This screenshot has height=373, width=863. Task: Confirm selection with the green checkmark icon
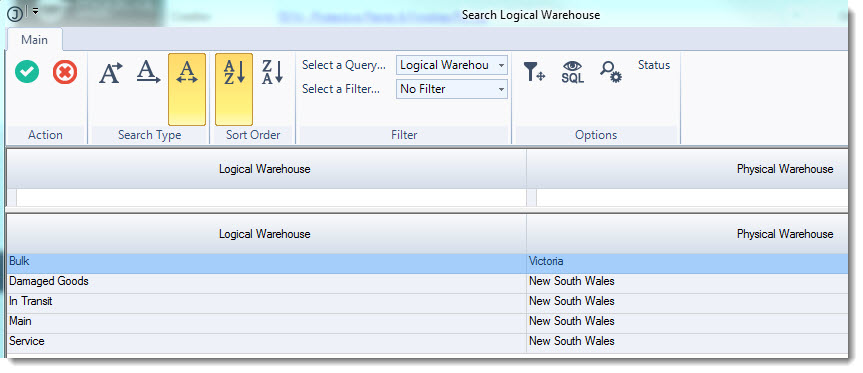coord(27,72)
